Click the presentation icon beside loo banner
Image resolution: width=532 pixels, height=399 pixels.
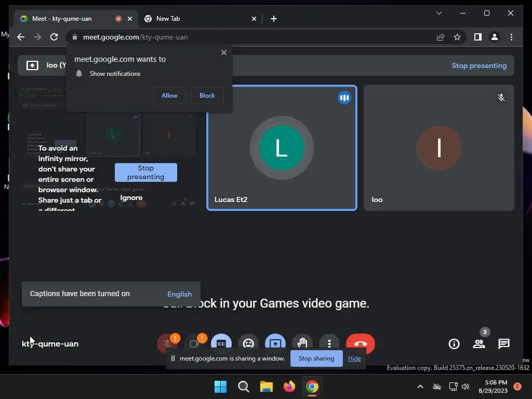(x=32, y=65)
